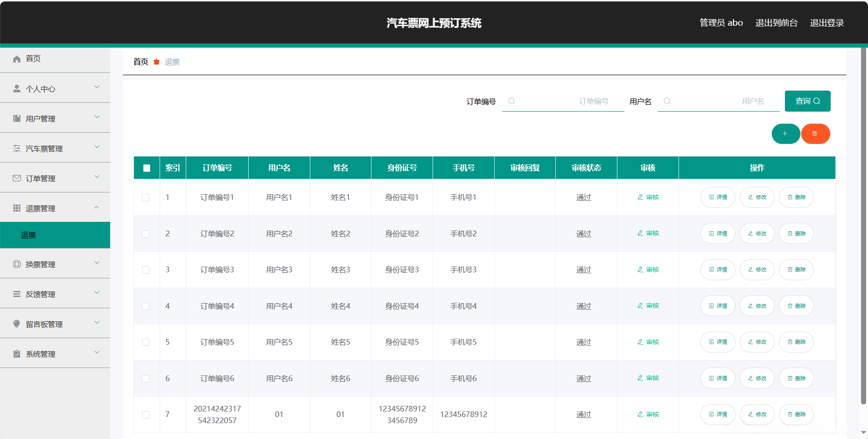Click the 订单编号 search input field
868x439 pixels.
(563, 101)
